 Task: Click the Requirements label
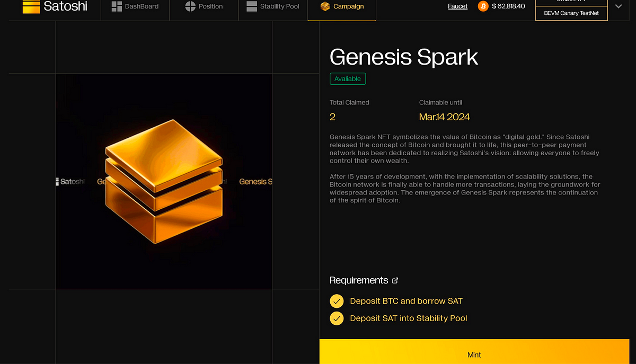point(359,280)
